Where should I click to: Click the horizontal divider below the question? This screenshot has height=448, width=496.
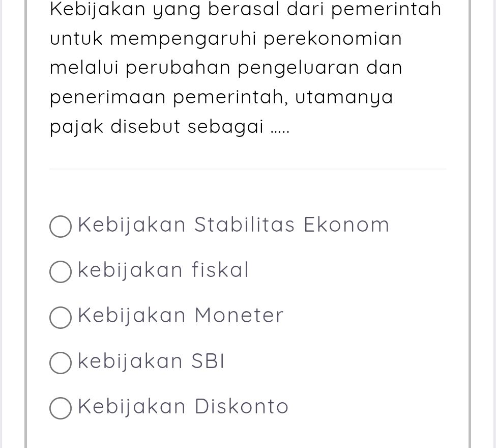[248, 168]
